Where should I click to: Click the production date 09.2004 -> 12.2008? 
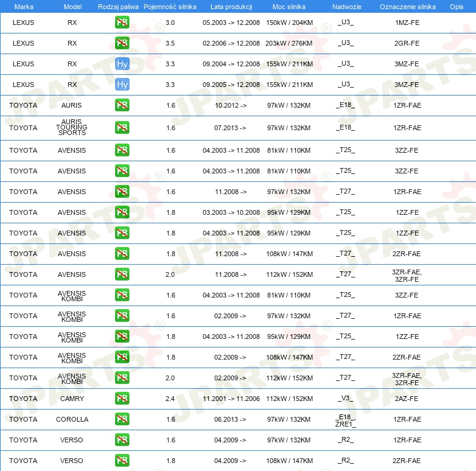click(231, 64)
